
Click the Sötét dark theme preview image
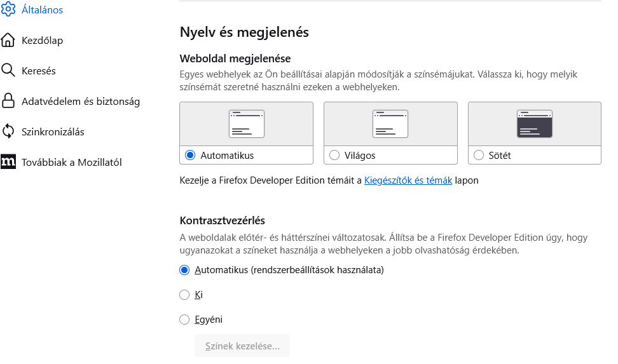pyautogui.click(x=535, y=124)
